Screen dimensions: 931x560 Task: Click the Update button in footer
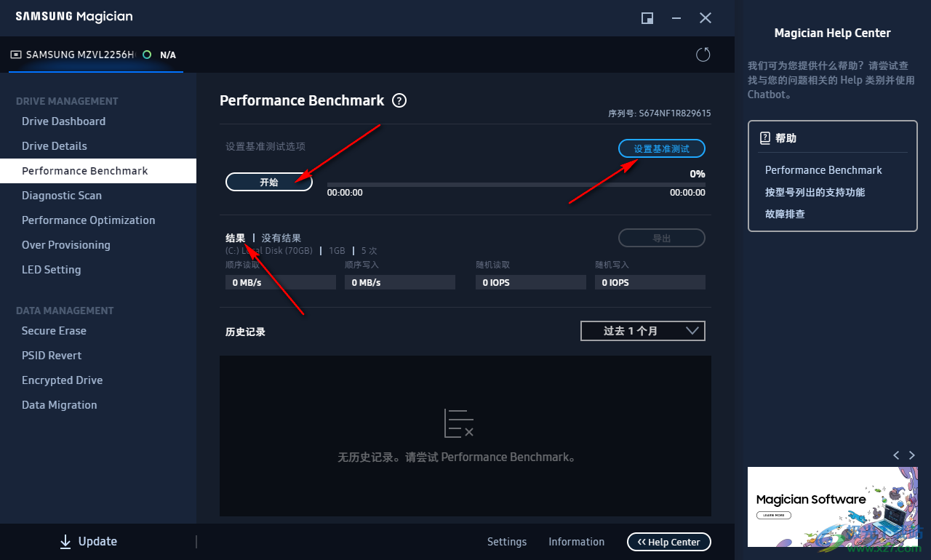pyautogui.click(x=88, y=541)
